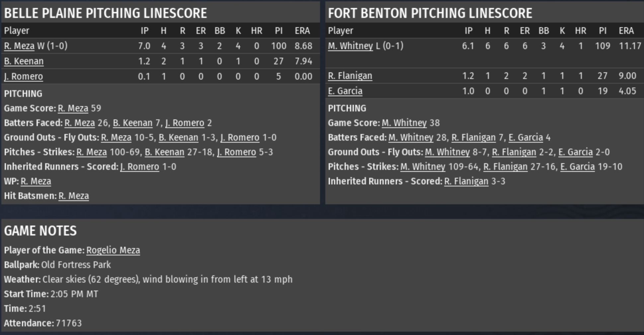Select M. Whitney in Ground Outs line

(x=447, y=152)
